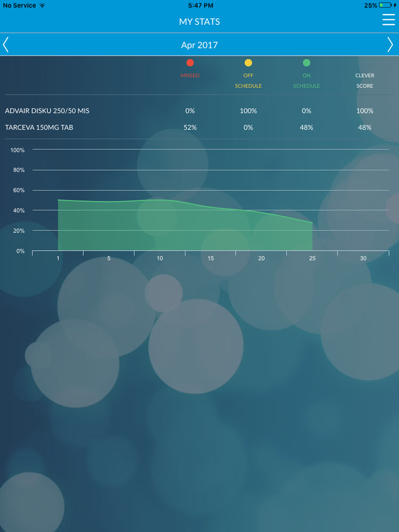Tap the red Missed indicator dot
The width and height of the screenshot is (399, 532).
pos(190,63)
